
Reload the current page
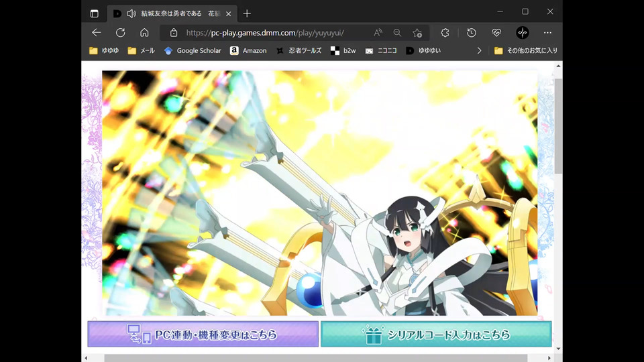[x=120, y=32]
